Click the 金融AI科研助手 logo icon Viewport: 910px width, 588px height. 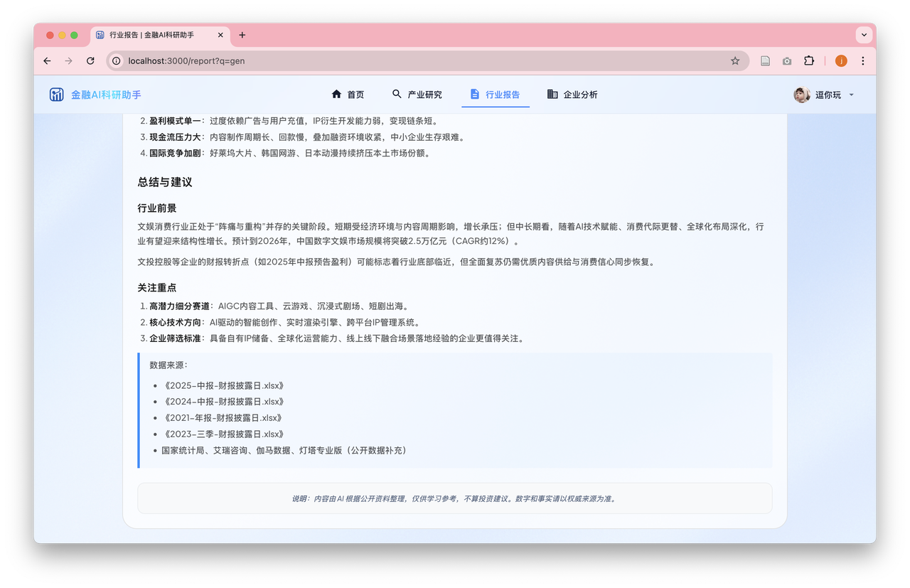[57, 95]
